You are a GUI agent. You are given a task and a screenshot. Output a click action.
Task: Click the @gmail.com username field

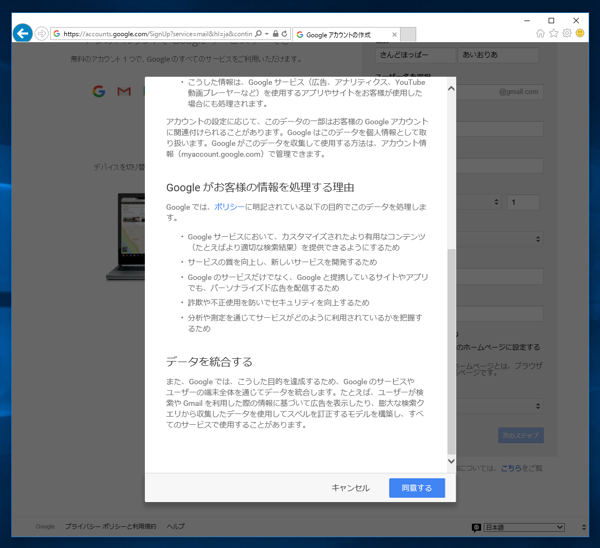(x=500, y=92)
